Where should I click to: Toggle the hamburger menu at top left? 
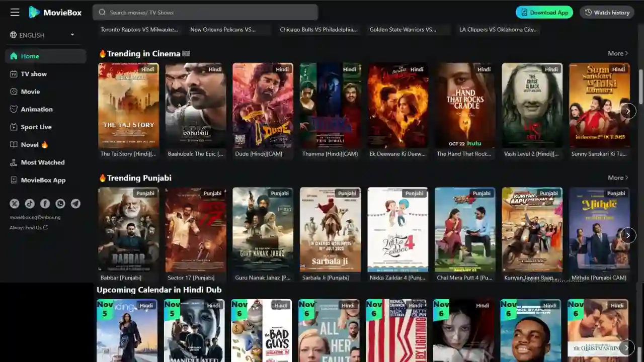pyautogui.click(x=15, y=12)
